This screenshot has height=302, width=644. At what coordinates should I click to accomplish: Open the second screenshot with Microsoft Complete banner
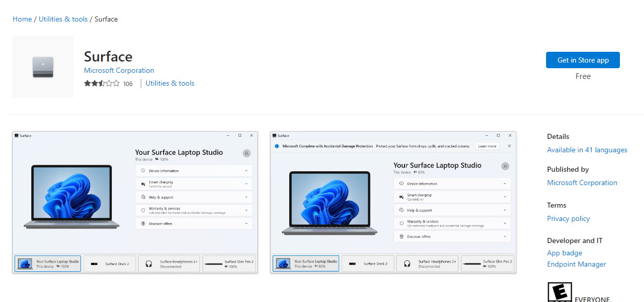(393, 202)
